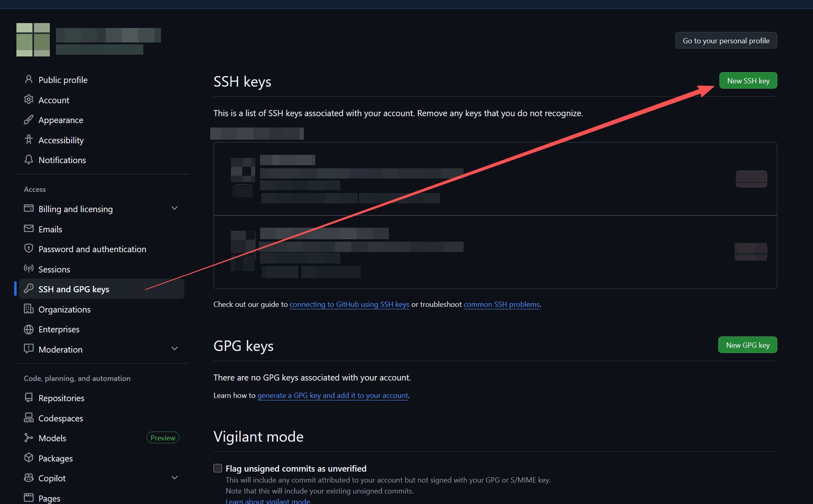The image size is (813, 504).
Task: Select Organizations in the sidebar
Action: (x=64, y=309)
